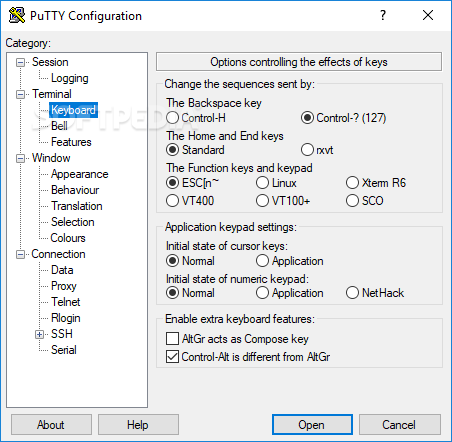Click 'The Function keys and keypad' label
Image resolution: width=452 pixels, height=442 pixels.
click(x=239, y=168)
